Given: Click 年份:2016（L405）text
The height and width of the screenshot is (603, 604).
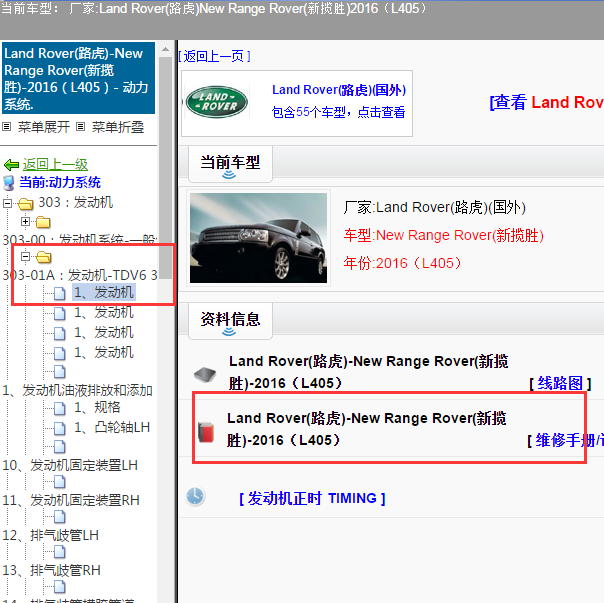Looking at the screenshot, I should [402, 263].
